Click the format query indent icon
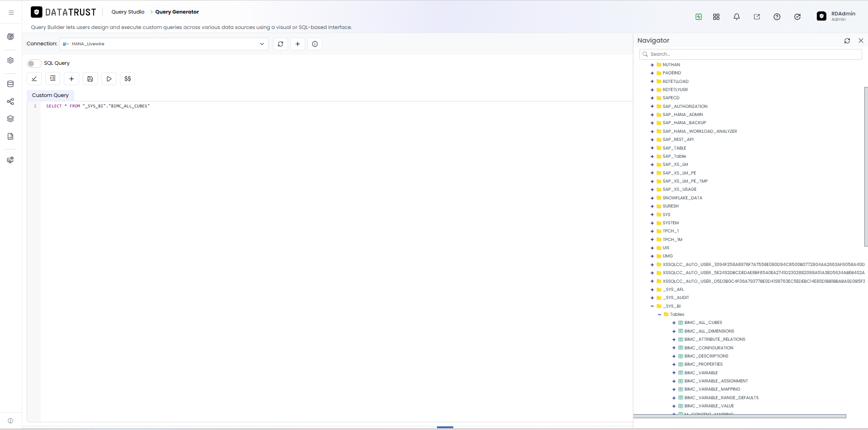 click(53, 79)
